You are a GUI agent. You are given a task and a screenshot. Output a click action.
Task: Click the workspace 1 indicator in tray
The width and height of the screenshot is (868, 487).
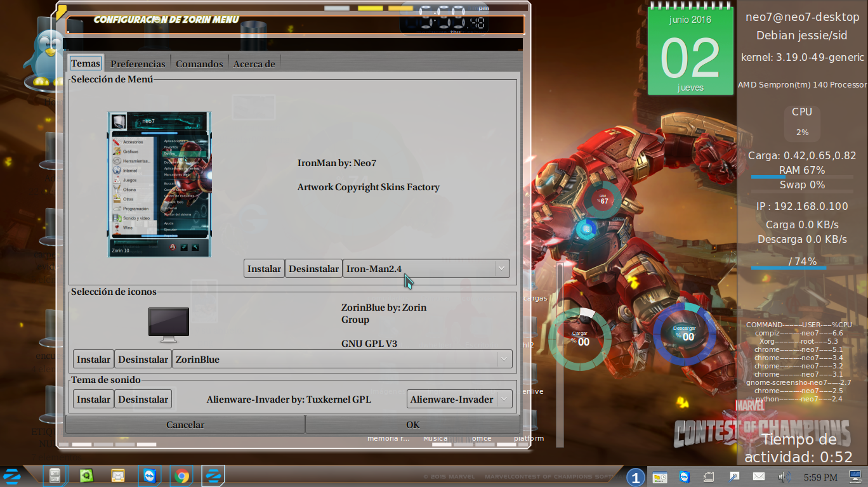pyautogui.click(x=636, y=477)
